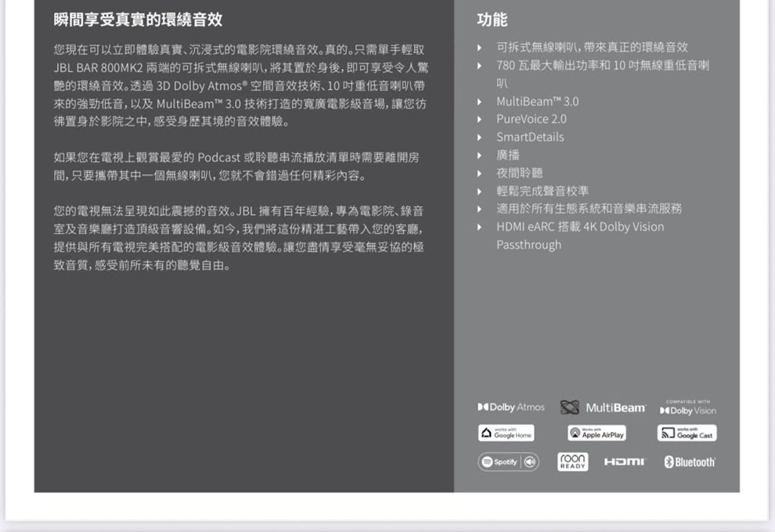Image resolution: width=775 pixels, height=532 pixels.
Task: Click the Dolby Vision compatibility logo
Action: pyautogui.click(x=687, y=408)
